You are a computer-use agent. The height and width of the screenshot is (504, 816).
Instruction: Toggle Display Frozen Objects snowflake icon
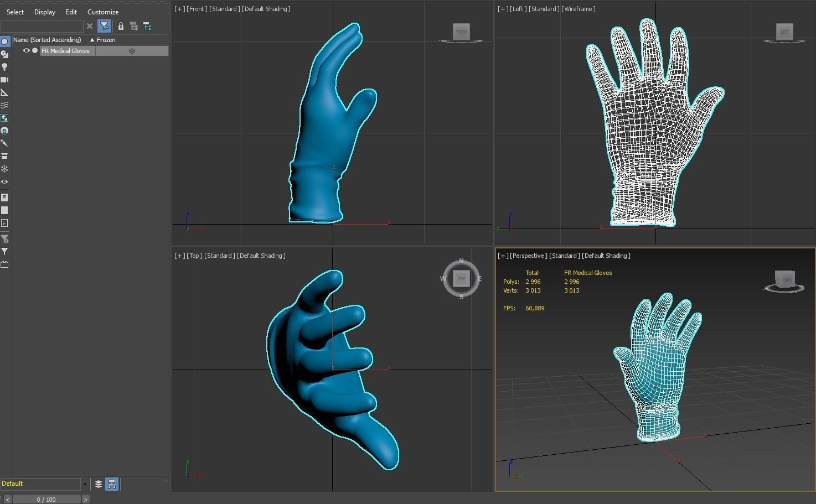click(4, 169)
